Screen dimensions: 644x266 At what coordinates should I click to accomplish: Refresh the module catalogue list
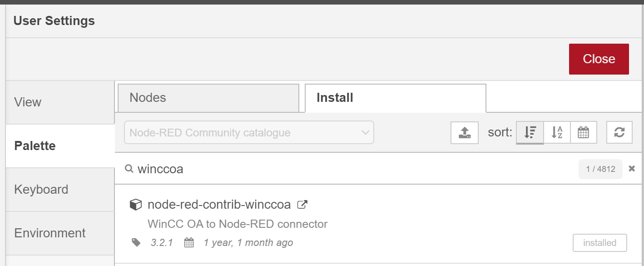pos(619,132)
